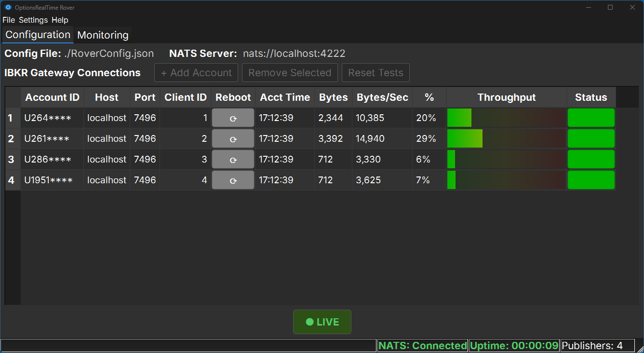
Task: Open the Settings menu
Action: pos(33,20)
